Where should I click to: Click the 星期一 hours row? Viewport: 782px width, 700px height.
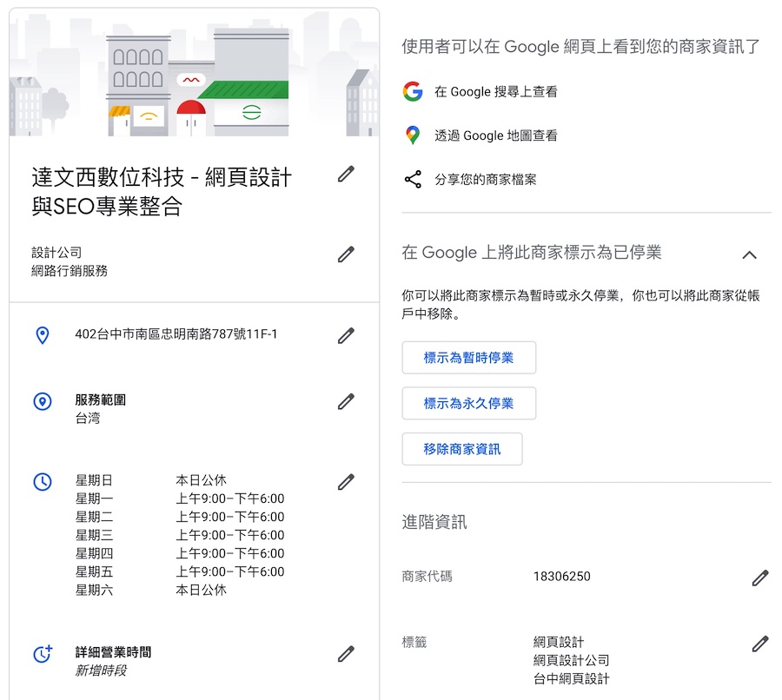(x=180, y=499)
